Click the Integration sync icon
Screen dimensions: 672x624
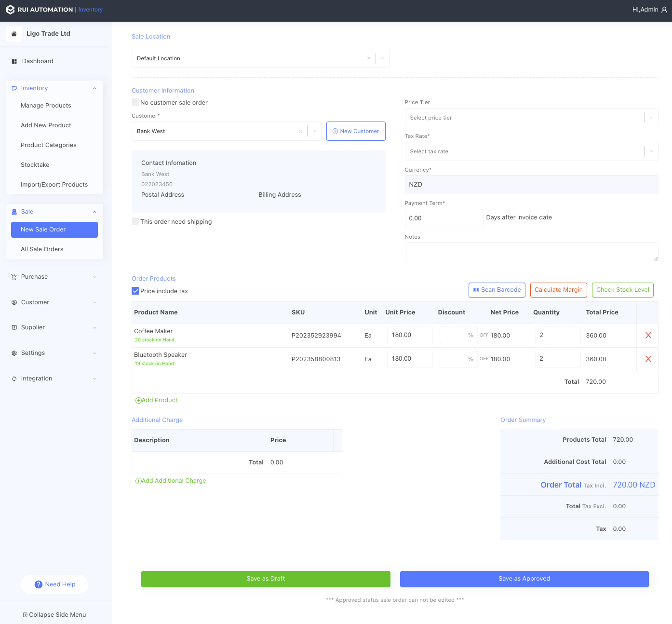13,378
